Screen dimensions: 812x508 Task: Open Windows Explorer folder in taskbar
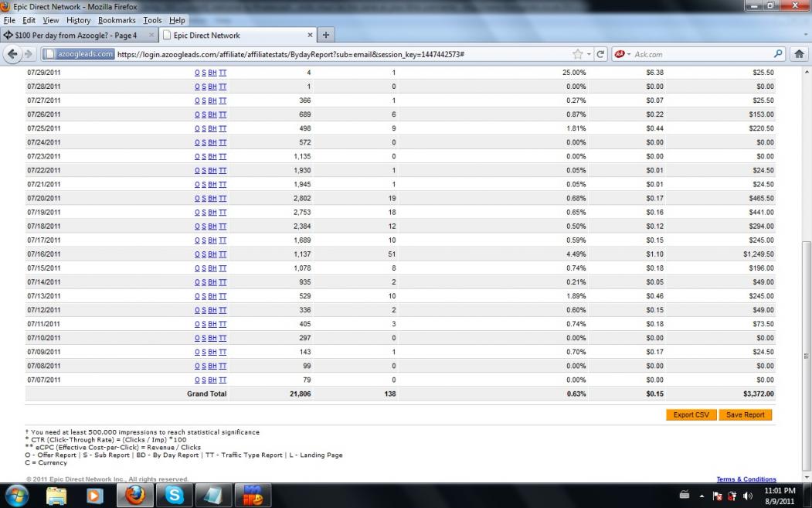pyautogui.click(x=56, y=496)
